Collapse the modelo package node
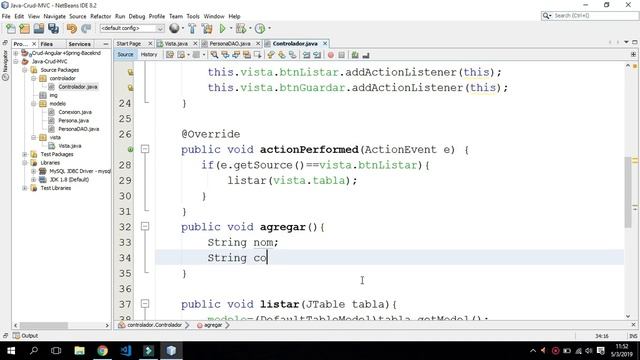The height and width of the screenshot is (360, 640). 34,104
